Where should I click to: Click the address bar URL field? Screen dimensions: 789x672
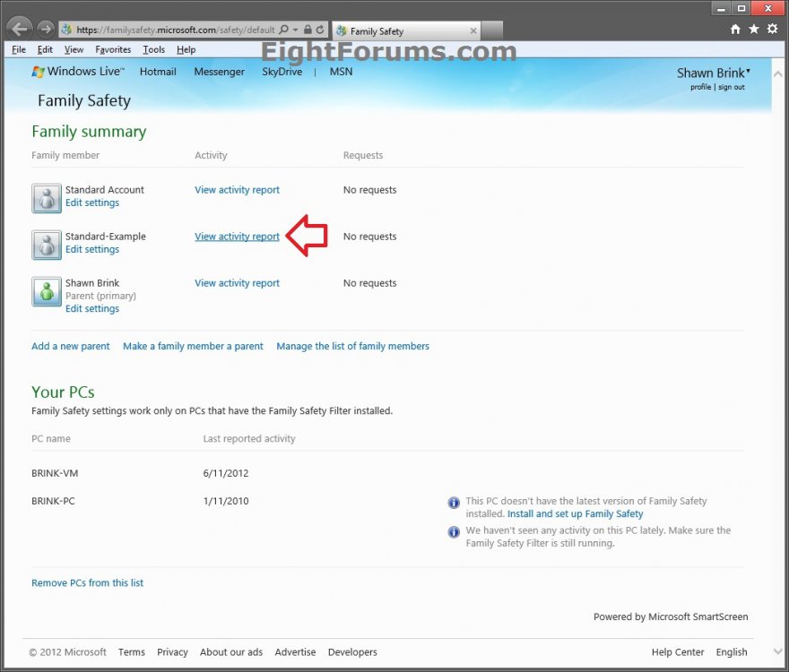click(170, 30)
